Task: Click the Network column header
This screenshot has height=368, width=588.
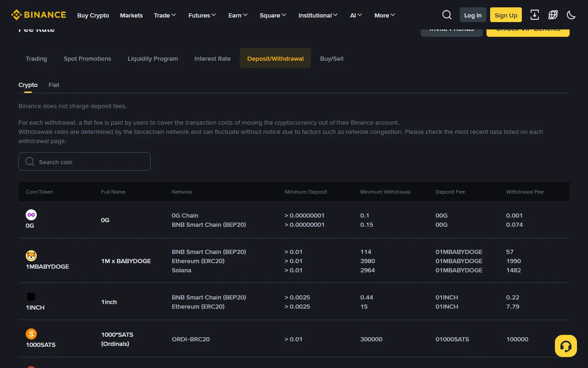Action: click(x=182, y=192)
